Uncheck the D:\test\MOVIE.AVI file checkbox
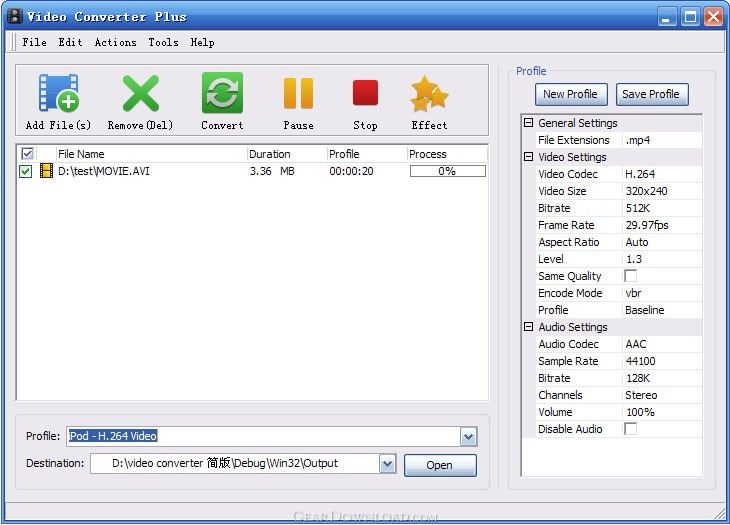This screenshot has width=730, height=525. point(25,171)
